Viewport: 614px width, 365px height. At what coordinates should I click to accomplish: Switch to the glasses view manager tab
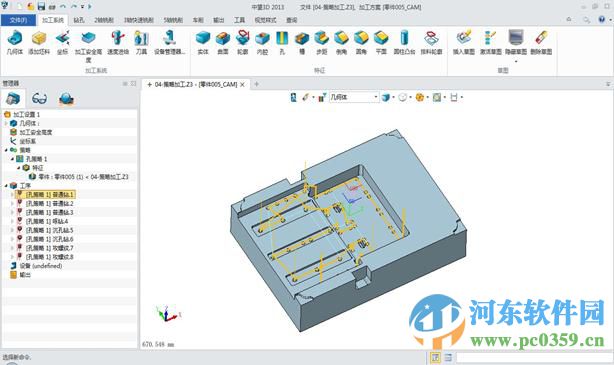(x=40, y=98)
